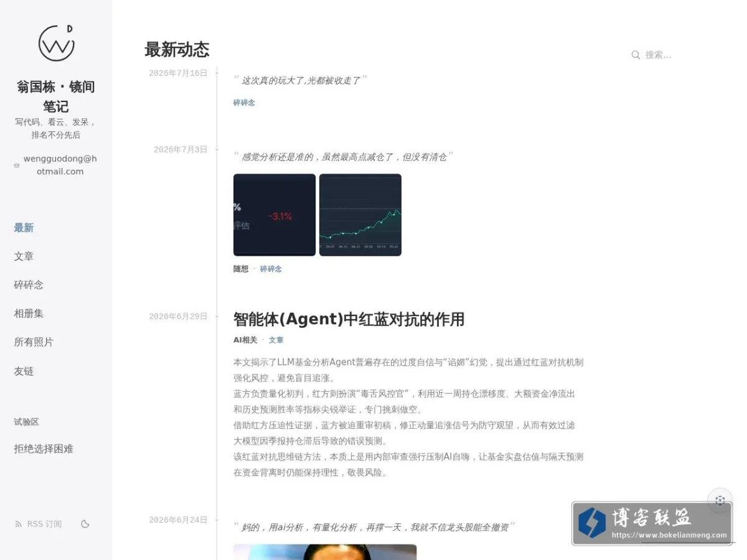Click 碎碎念 tag under July 3 post
Image resolution: width=747 pixels, height=560 pixels.
271,269
